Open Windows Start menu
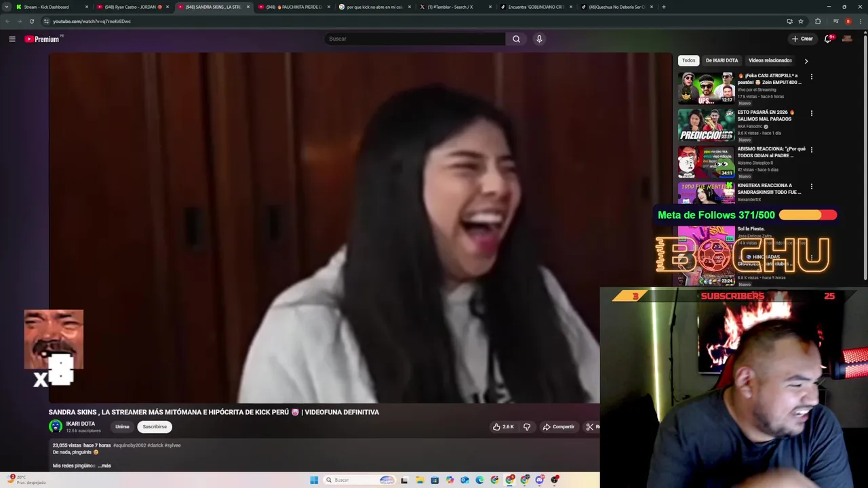The height and width of the screenshot is (488, 868). coord(314,480)
